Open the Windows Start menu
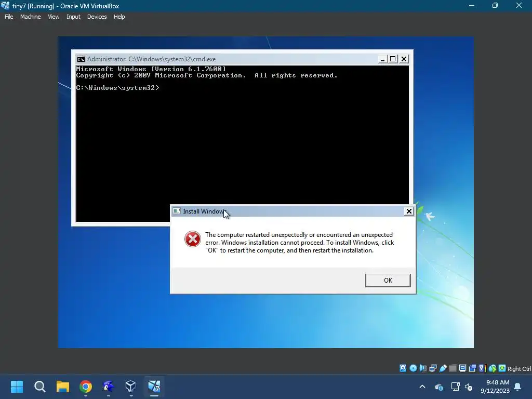Screen dimensions: 532x399 [17, 387]
